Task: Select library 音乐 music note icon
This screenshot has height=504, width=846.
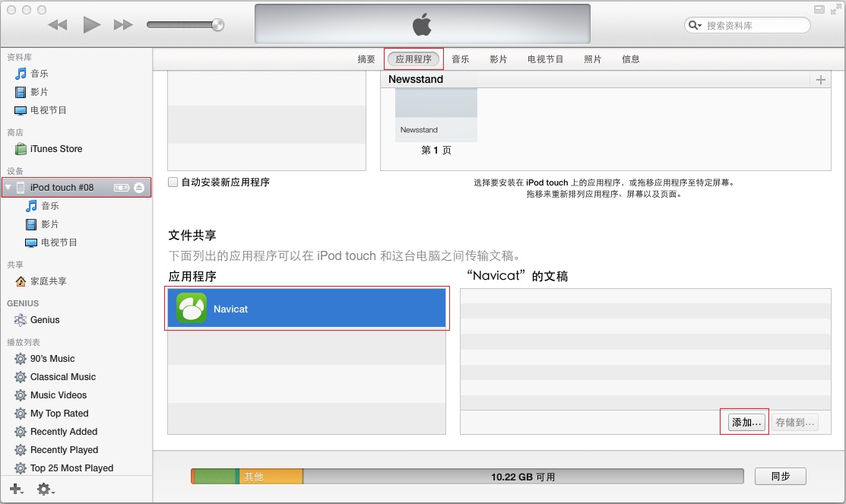Action: click(21, 74)
